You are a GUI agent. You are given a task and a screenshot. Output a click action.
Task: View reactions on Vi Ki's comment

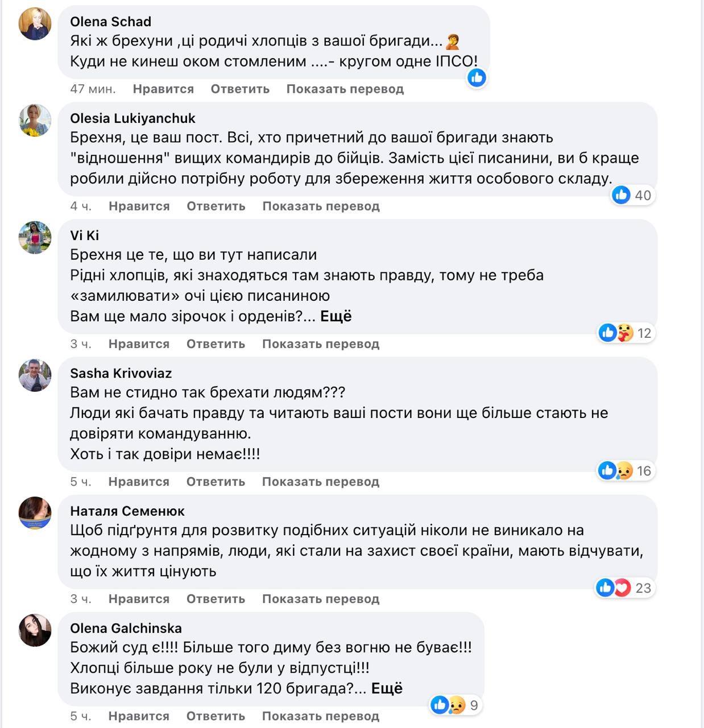625,333
